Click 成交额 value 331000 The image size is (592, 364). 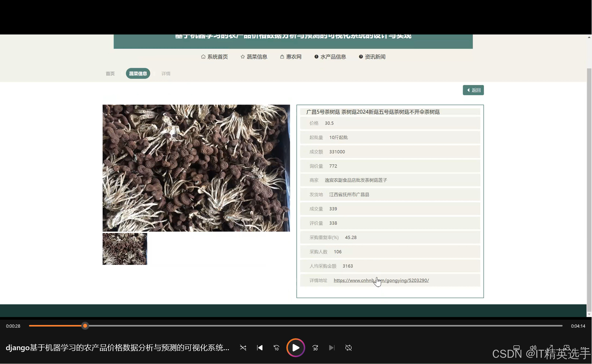coord(337,152)
